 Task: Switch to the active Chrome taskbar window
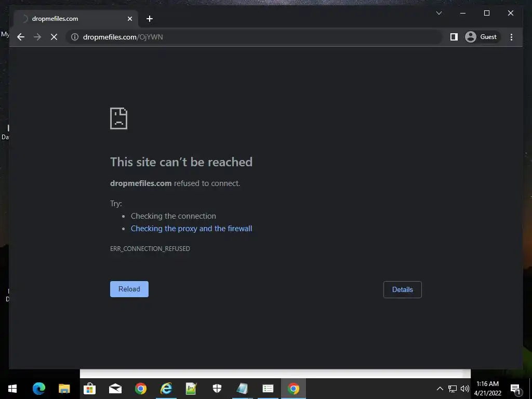[294, 389]
